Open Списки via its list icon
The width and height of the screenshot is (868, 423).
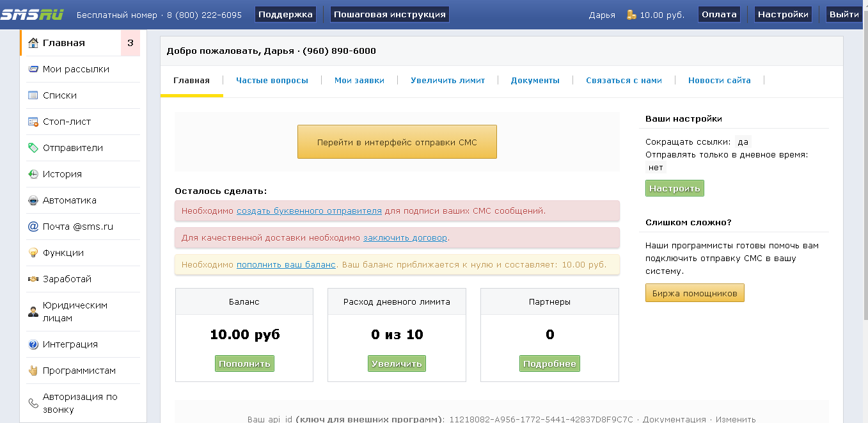(33, 95)
